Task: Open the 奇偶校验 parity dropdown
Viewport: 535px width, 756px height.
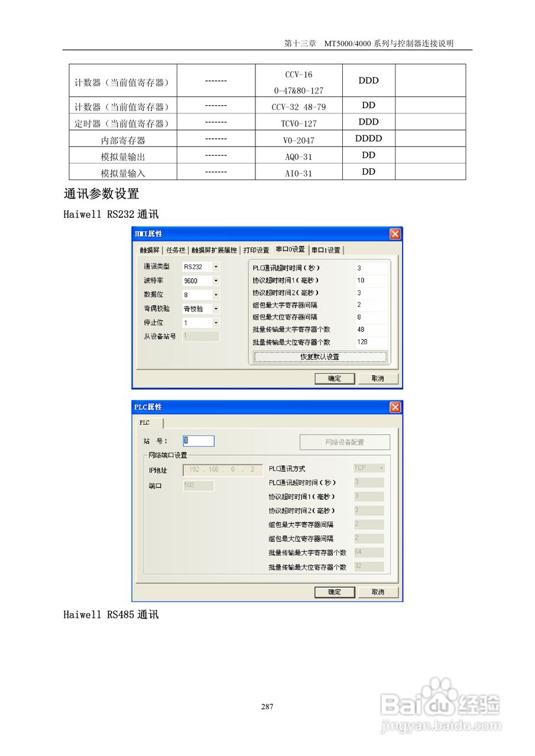Action: pos(217,308)
